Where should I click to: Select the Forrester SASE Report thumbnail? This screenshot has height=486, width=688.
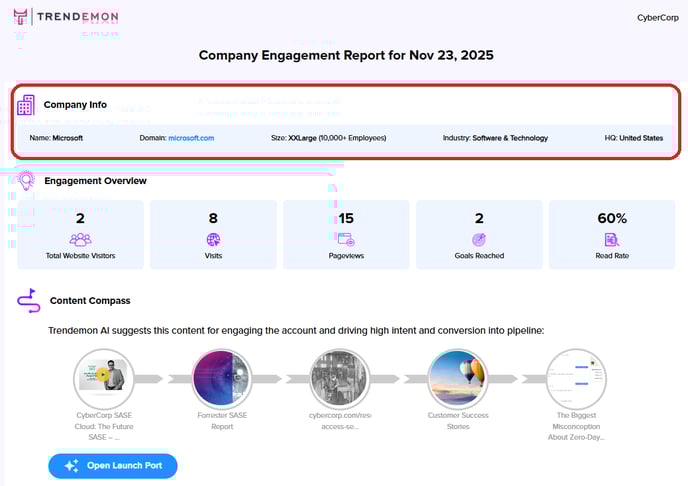pyautogui.click(x=222, y=379)
